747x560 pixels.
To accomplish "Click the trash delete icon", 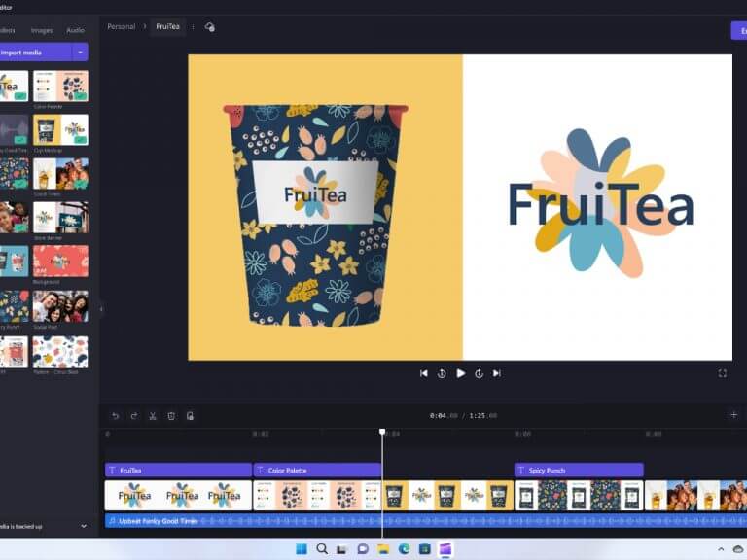I will click(171, 416).
